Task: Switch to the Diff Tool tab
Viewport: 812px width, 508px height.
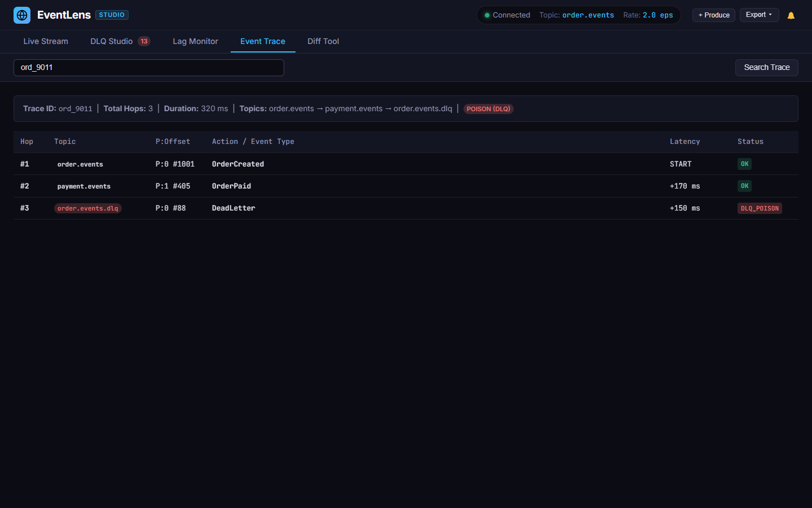Action: (323, 41)
